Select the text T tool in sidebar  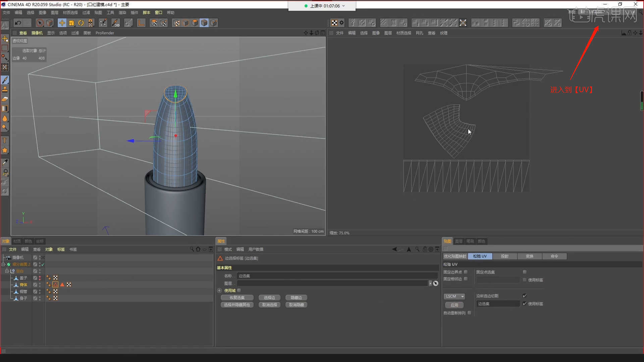click(5, 140)
